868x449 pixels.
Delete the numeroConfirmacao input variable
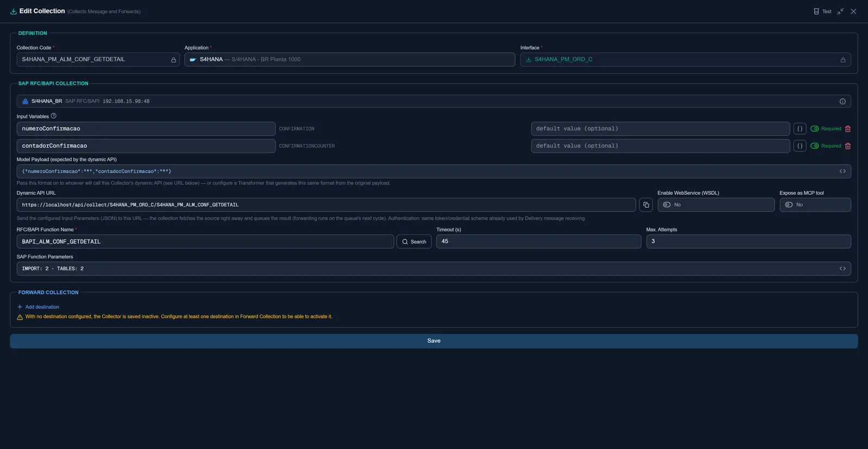(x=848, y=129)
